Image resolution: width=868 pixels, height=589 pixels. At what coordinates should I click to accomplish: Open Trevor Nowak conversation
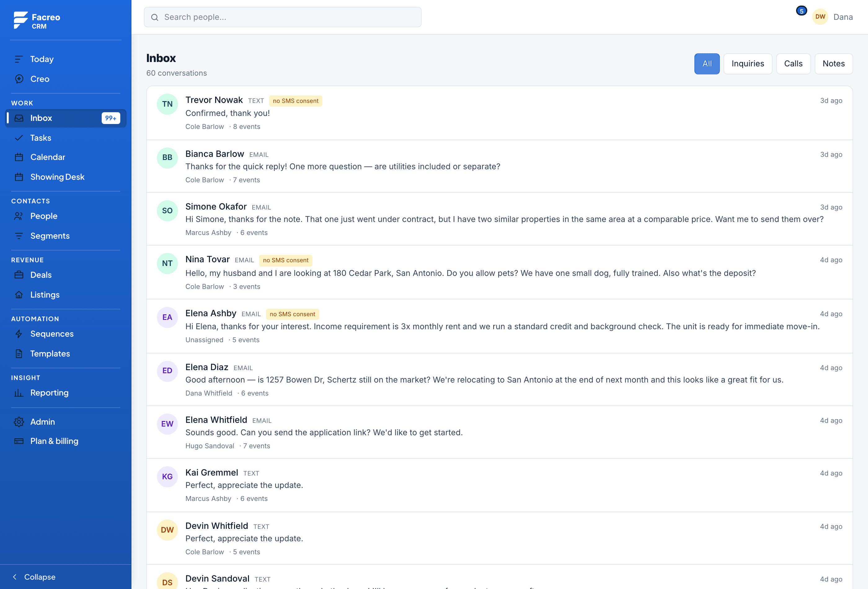point(499,113)
